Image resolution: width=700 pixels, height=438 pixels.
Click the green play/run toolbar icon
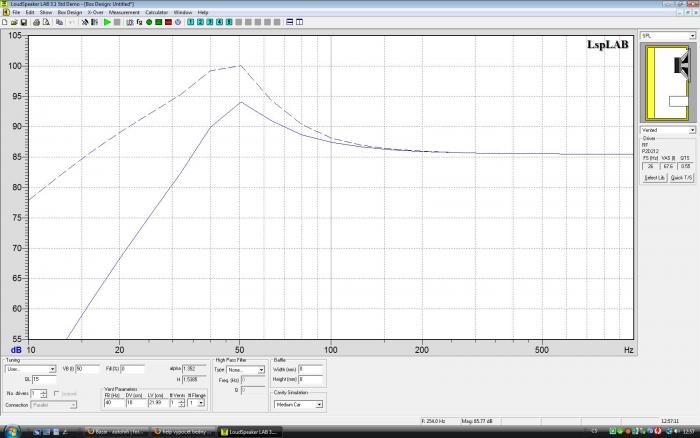[x=107, y=21]
